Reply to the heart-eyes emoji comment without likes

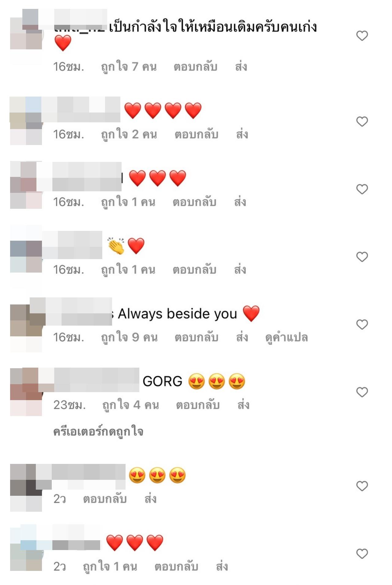[x=105, y=499]
